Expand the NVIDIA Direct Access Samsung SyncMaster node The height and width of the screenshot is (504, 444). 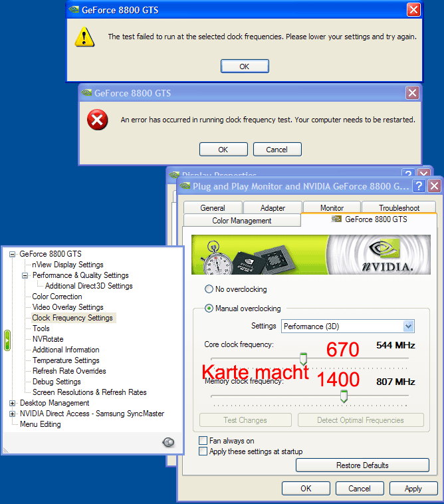pos(12,414)
